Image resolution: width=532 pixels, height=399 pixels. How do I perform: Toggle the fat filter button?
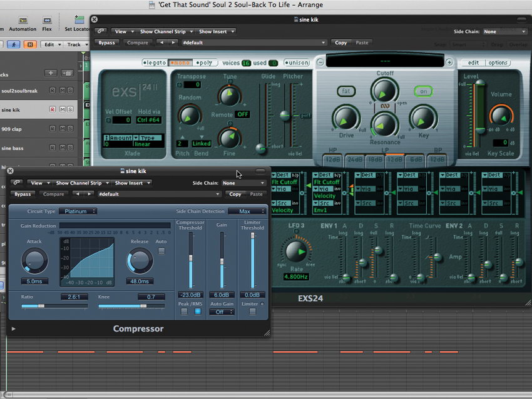point(346,91)
